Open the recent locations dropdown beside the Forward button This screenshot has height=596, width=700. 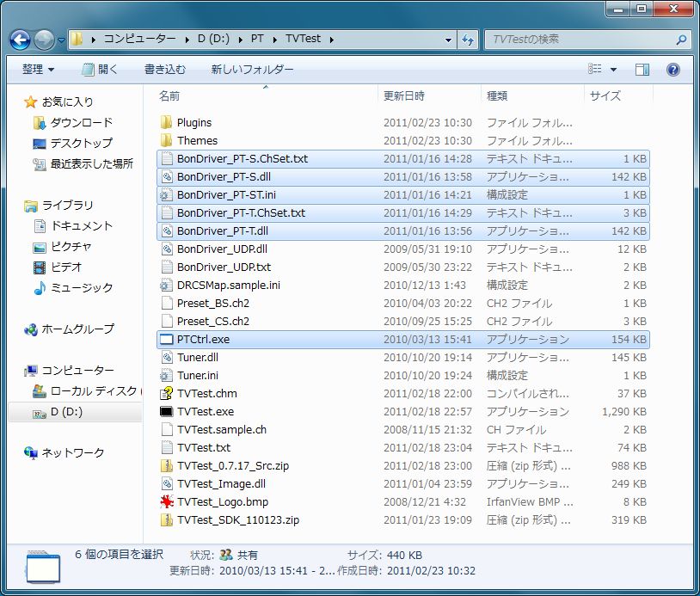pyautogui.click(x=61, y=40)
